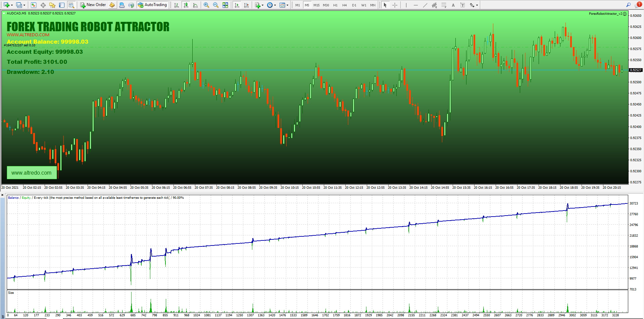The image size is (644, 319).
Task: Expand the Profiles dropdown arrow
Action: 24,5
